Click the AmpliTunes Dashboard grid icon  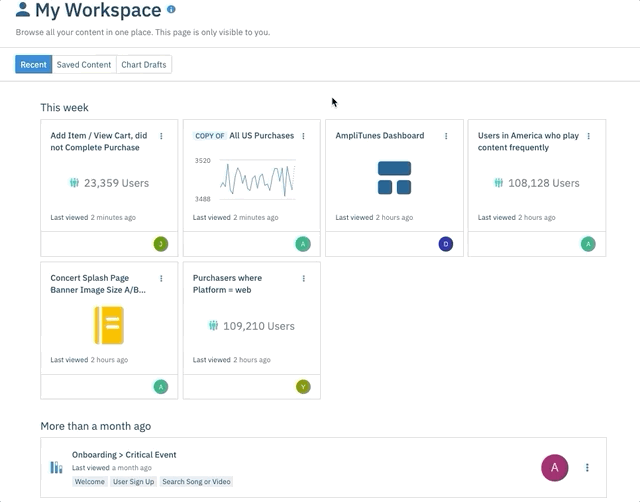pos(394,178)
